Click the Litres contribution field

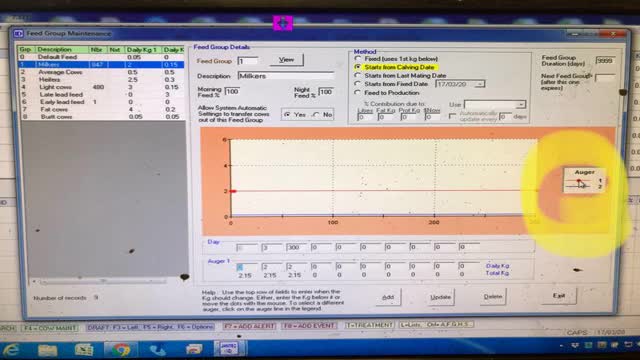(365, 117)
